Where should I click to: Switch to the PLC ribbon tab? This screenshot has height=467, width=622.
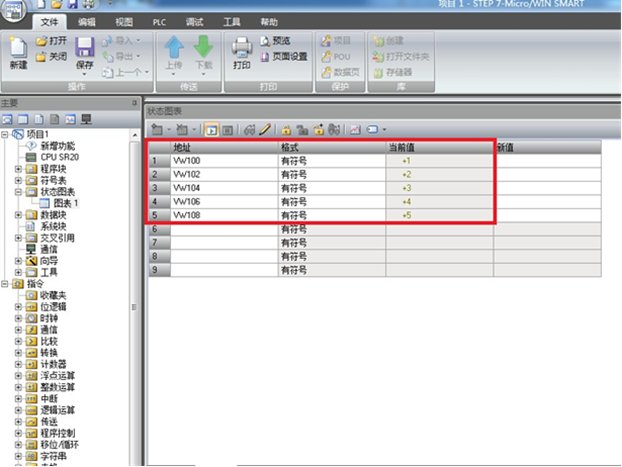coord(159,22)
